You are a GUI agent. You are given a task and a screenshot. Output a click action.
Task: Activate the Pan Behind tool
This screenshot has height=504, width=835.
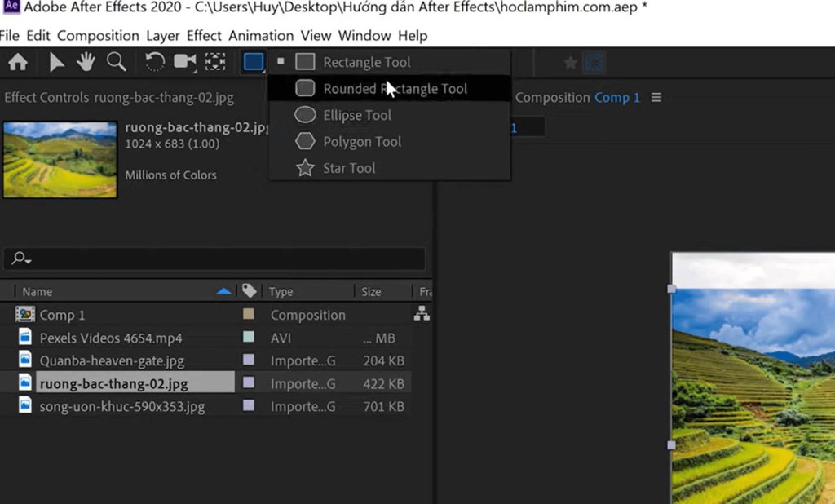[x=216, y=61]
